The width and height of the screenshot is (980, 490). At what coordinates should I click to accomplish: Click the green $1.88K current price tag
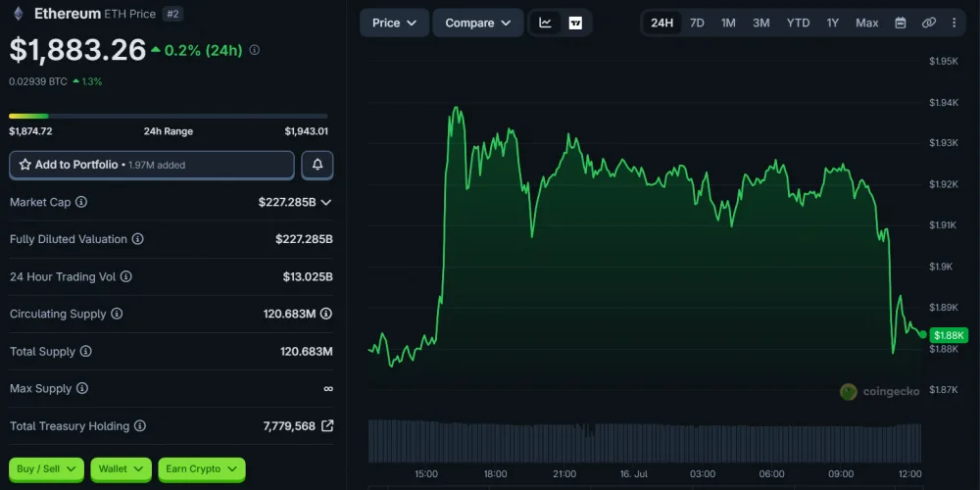click(x=950, y=335)
